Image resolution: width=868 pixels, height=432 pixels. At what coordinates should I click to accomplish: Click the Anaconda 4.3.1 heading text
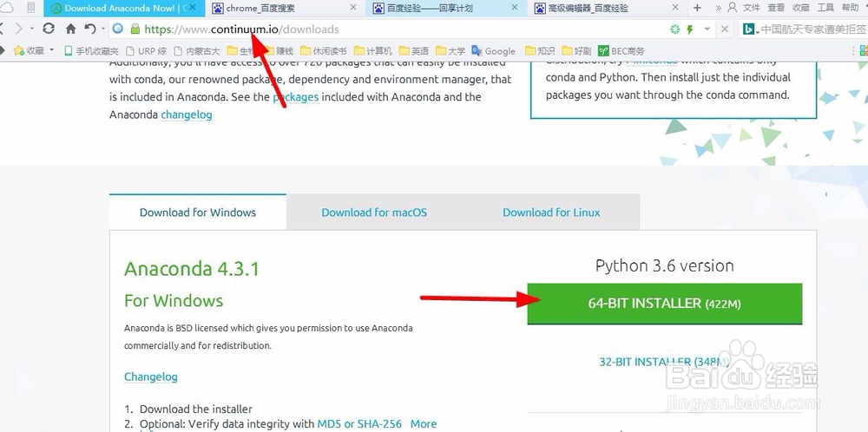[x=192, y=269]
